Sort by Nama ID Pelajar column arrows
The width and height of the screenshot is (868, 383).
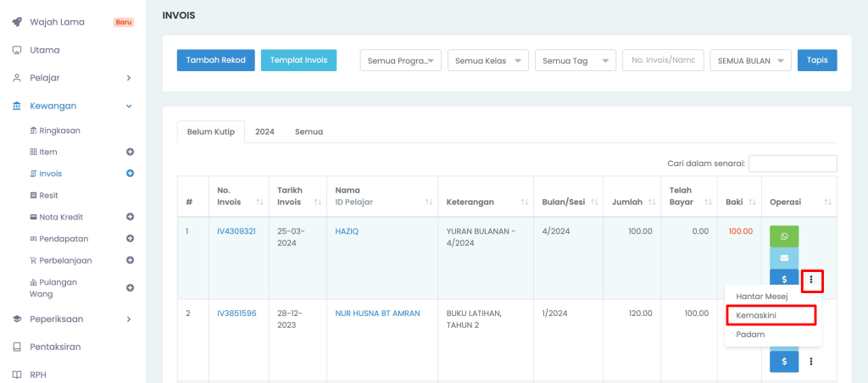428,202
